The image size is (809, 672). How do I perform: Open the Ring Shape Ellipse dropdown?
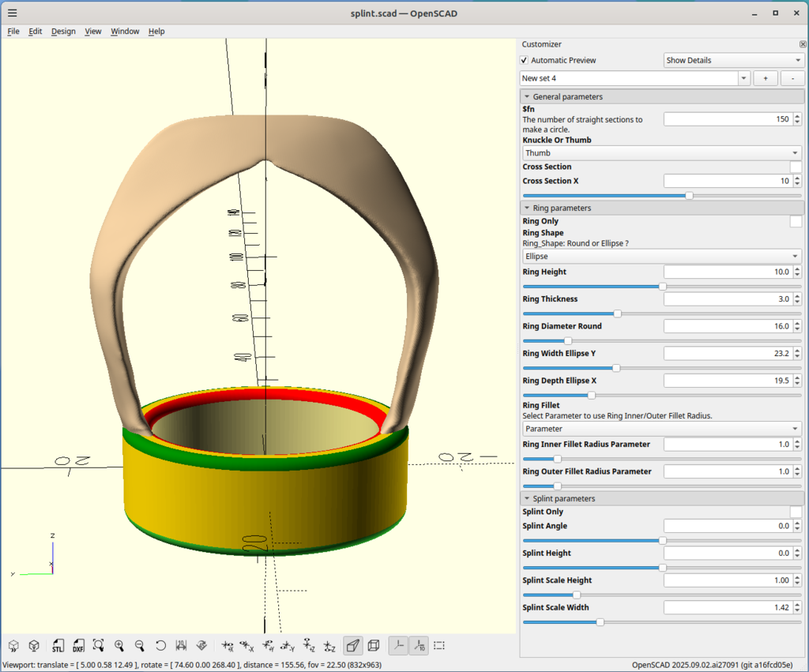(661, 257)
